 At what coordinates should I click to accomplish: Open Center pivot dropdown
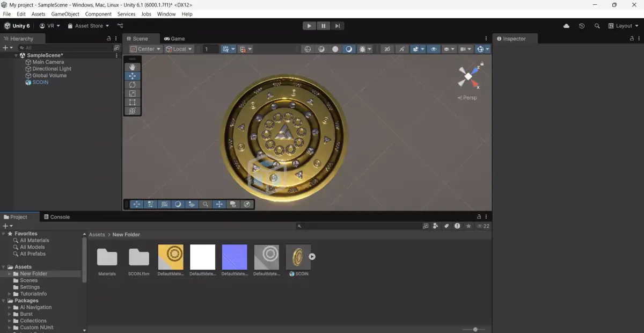coord(145,49)
